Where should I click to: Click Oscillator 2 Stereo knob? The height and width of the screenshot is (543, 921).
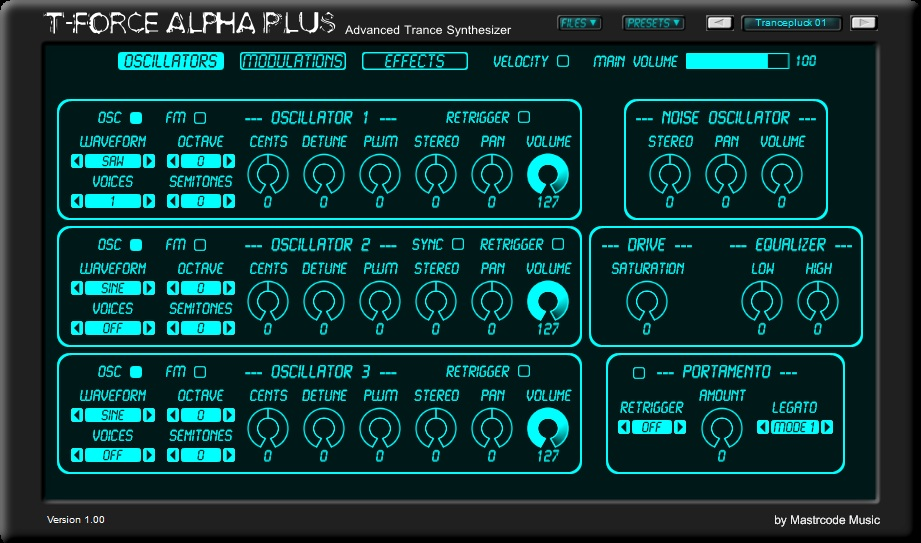pos(436,301)
